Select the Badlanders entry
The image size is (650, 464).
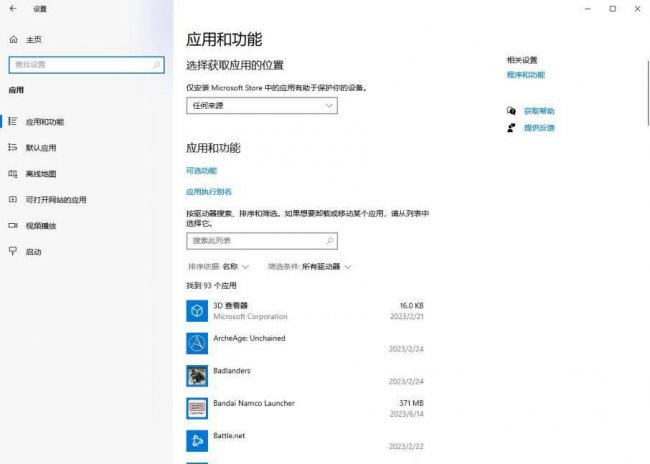click(x=305, y=376)
